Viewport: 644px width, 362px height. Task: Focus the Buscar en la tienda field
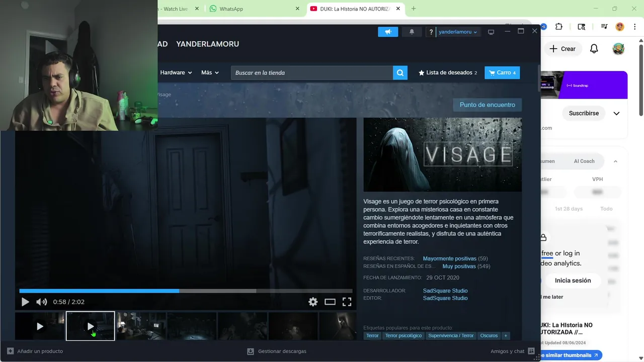[312, 73]
